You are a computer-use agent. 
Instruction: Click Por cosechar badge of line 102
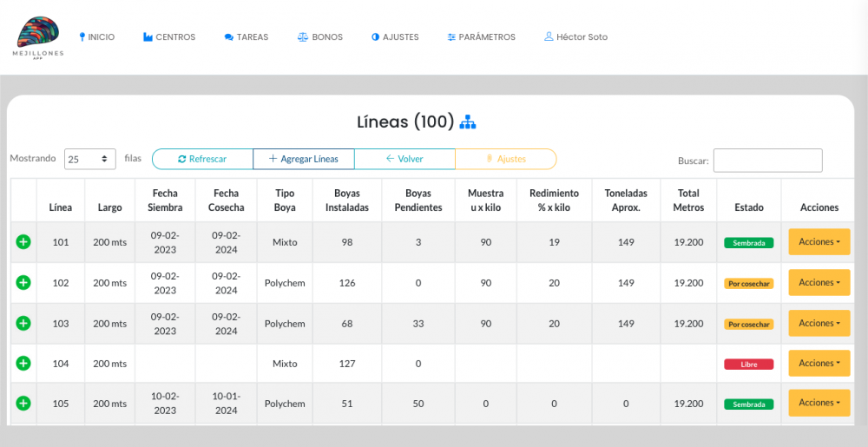click(x=749, y=284)
